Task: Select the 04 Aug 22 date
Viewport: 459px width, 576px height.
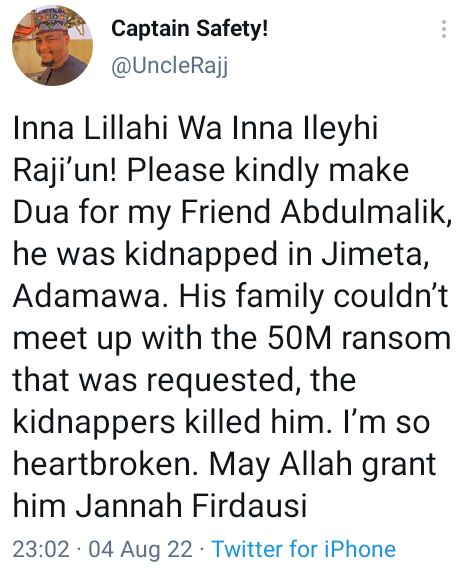Action: click(141, 550)
